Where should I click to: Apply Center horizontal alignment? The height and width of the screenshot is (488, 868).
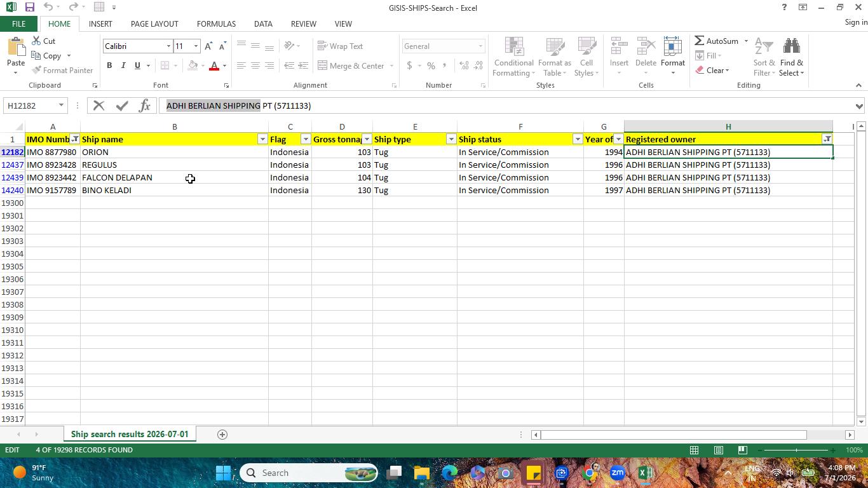[x=255, y=65]
